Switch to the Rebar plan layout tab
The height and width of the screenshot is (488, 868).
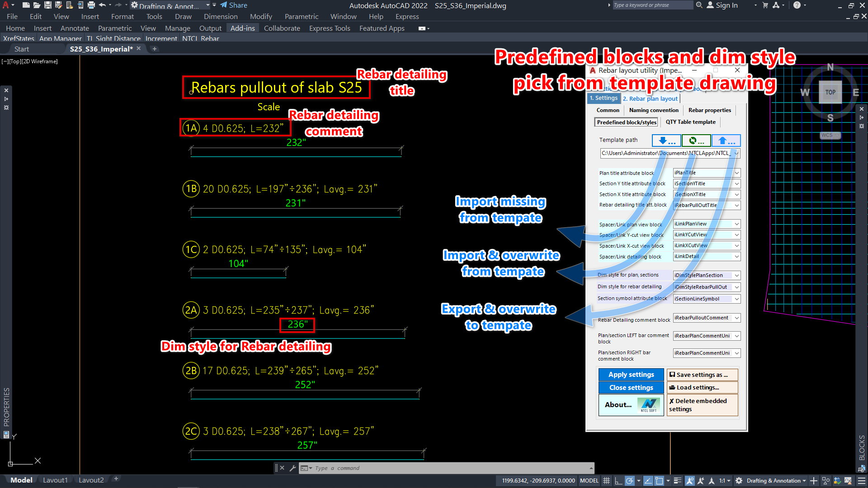point(650,99)
